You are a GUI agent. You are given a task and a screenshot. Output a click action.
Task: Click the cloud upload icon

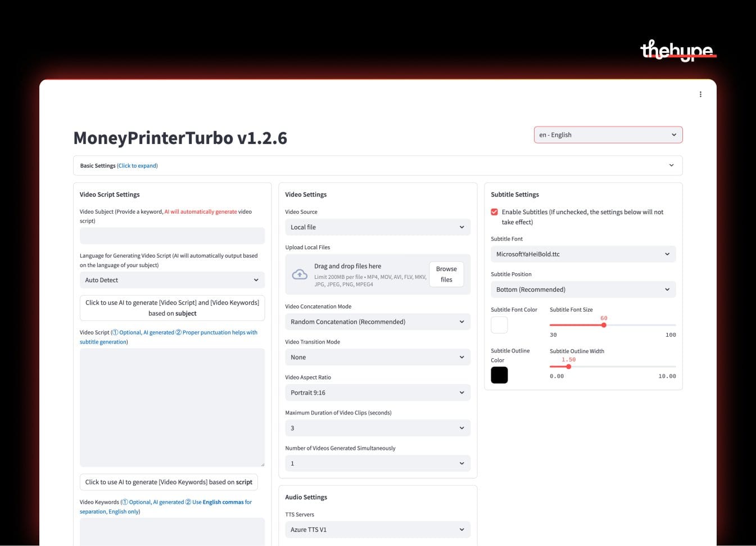300,274
